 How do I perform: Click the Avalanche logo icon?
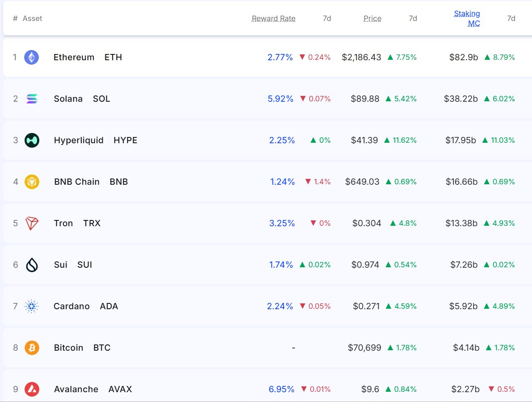point(32,389)
